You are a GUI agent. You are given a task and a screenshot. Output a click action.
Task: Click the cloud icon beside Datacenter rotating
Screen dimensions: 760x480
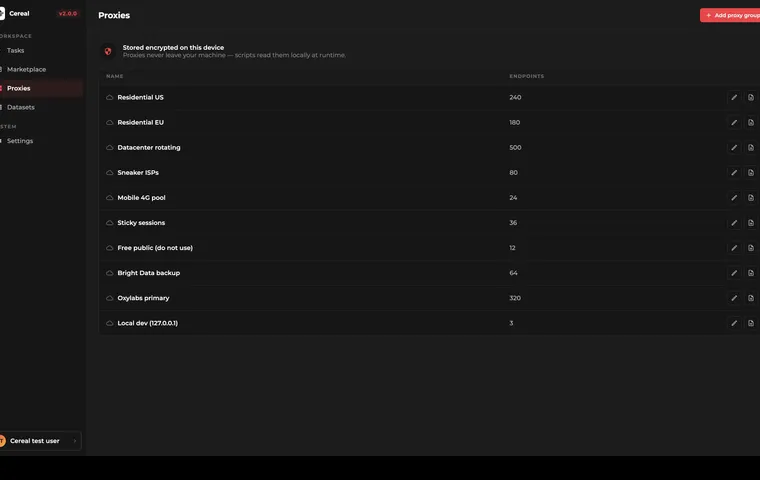pos(110,147)
